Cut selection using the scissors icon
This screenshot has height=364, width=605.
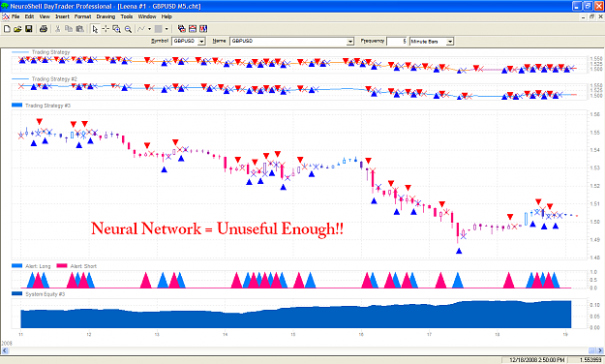[57, 29]
